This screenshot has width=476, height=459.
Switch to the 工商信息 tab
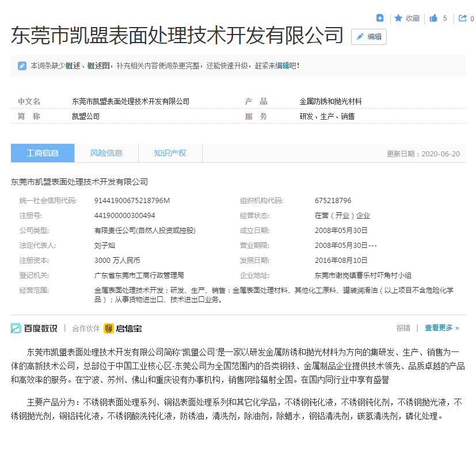click(x=43, y=153)
